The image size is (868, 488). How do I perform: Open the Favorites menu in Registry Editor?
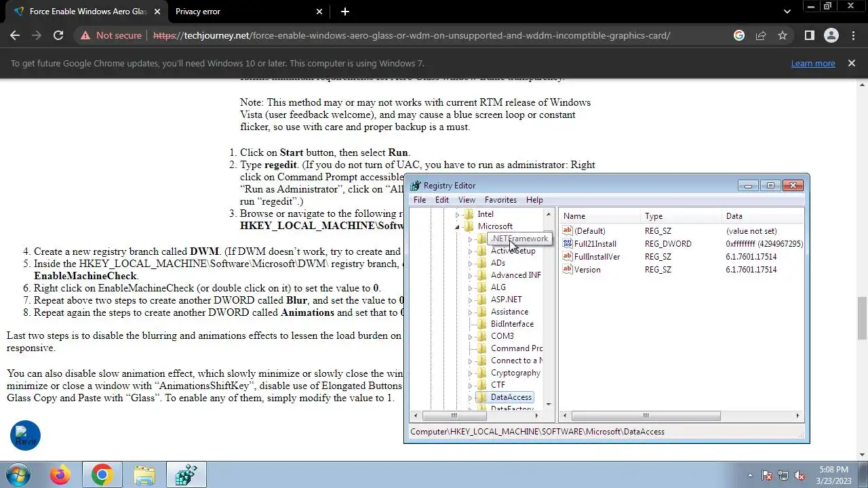[500, 200]
